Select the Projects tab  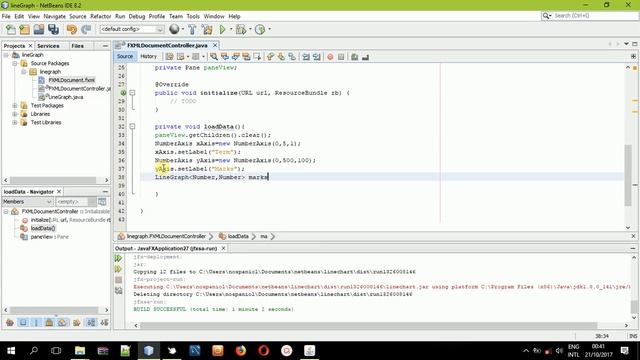[x=14, y=46]
